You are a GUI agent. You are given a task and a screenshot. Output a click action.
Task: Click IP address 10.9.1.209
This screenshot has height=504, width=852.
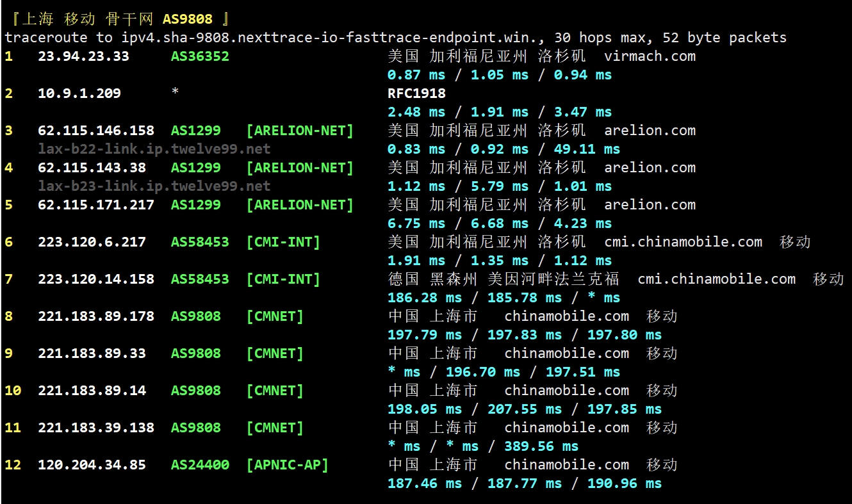click(x=79, y=93)
